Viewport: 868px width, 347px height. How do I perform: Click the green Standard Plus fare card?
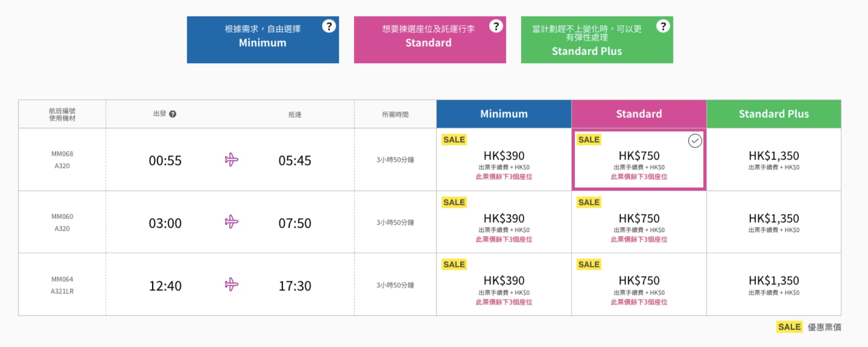[597, 40]
